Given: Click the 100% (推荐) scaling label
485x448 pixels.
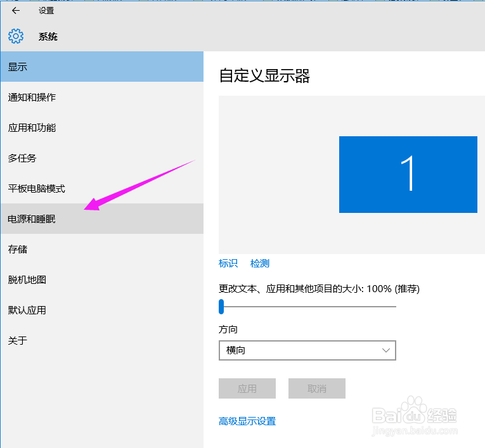Looking at the screenshot, I should [x=393, y=289].
